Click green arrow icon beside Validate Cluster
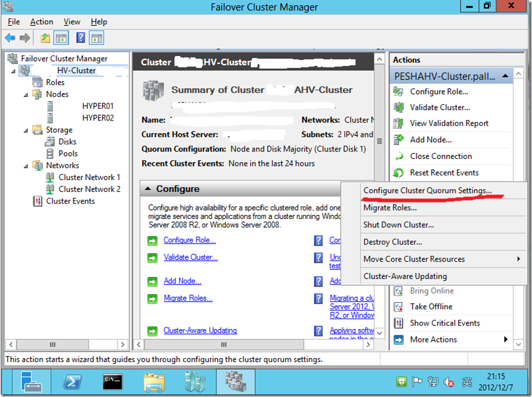The image size is (532, 397). click(152, 258)
